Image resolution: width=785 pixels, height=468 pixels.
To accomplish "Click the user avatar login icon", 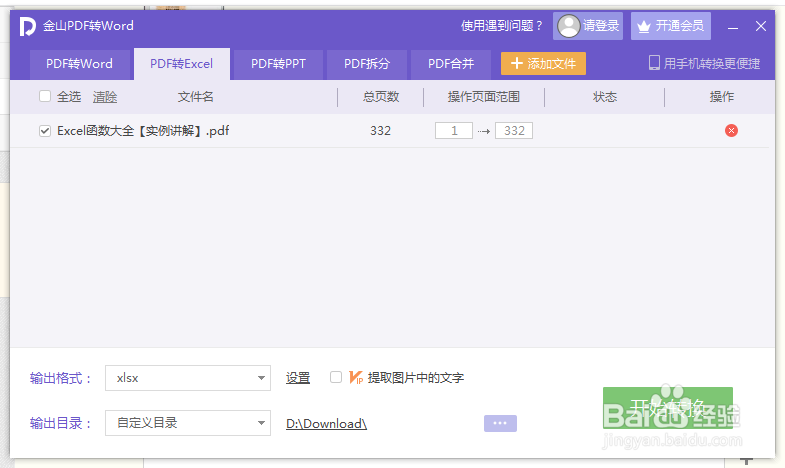I will click(569, 26).
